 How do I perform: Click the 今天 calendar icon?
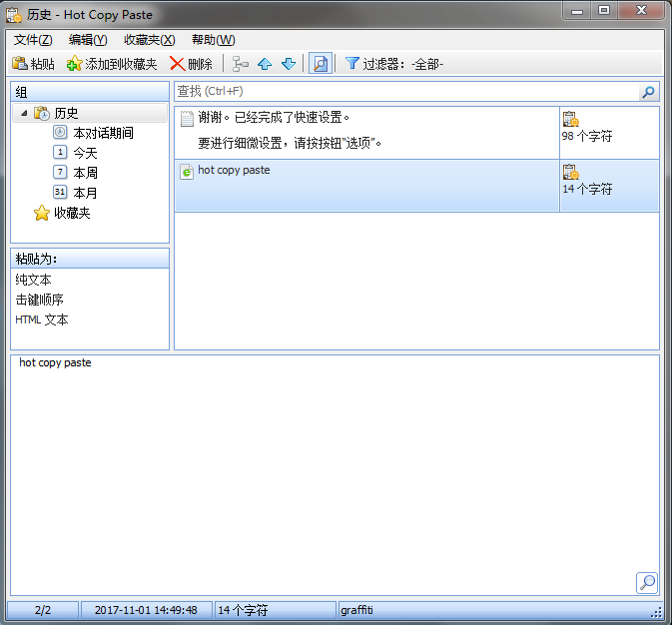click(60, 152)
